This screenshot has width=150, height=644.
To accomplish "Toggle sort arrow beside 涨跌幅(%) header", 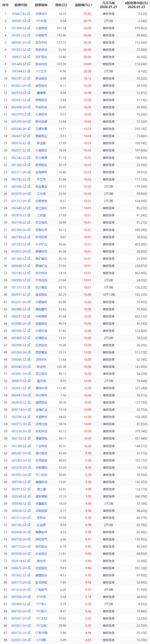I will [92, 5].
